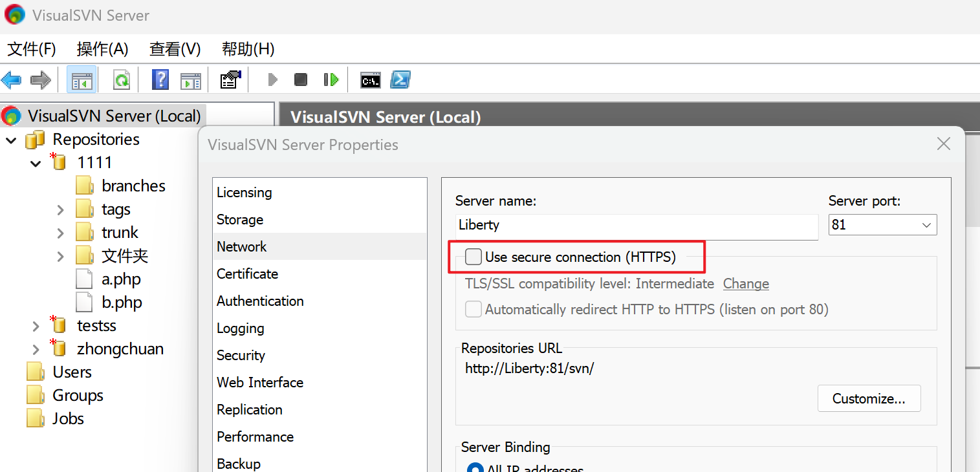Image resolution: width=980 pixels, height=472 pixels.
Task: Click the Properties toolbar icon
Action: pyautogui.click(x=230, y=80)
